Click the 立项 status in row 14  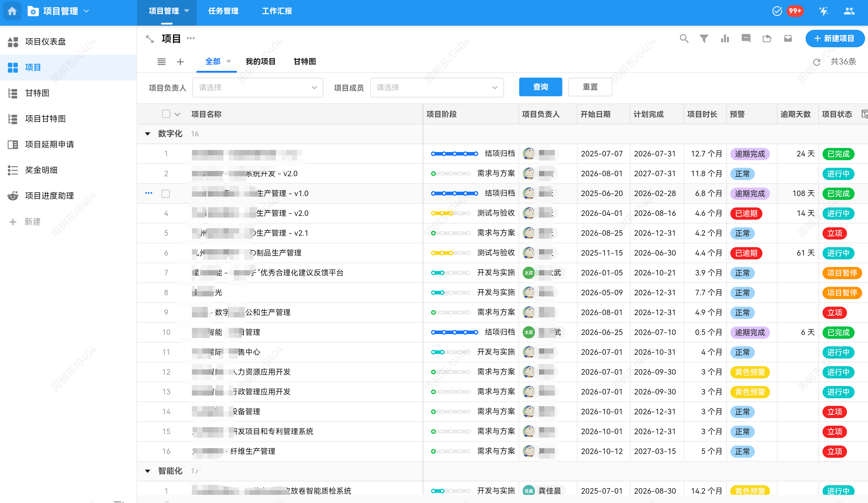coord(834,412)
